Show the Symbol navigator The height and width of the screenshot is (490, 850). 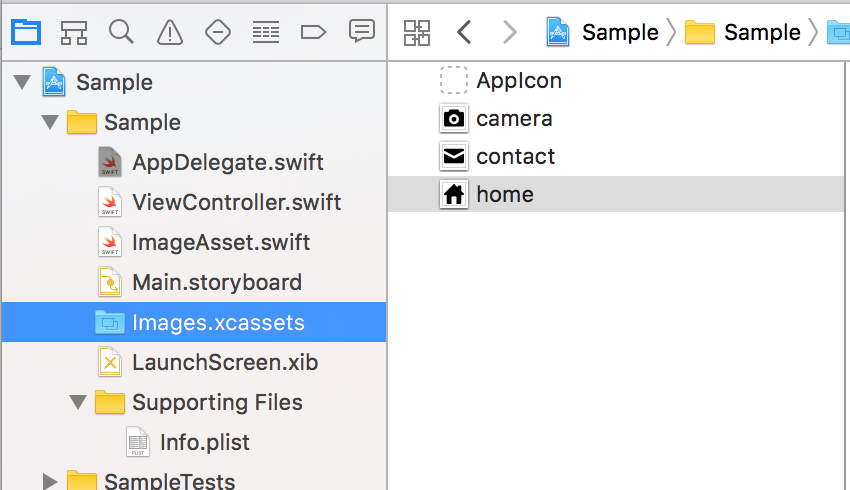73,32
